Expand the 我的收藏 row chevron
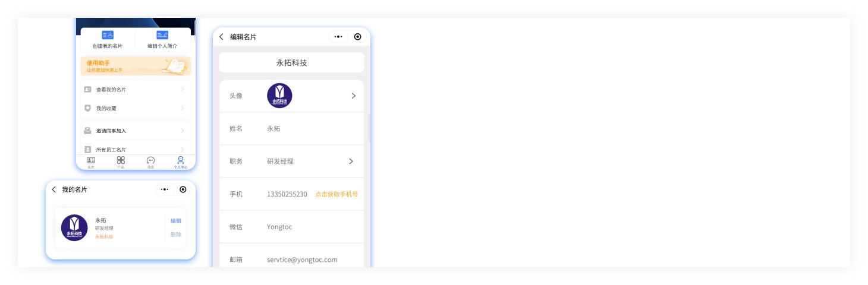The image size is (868, 285). click(182, 109)
